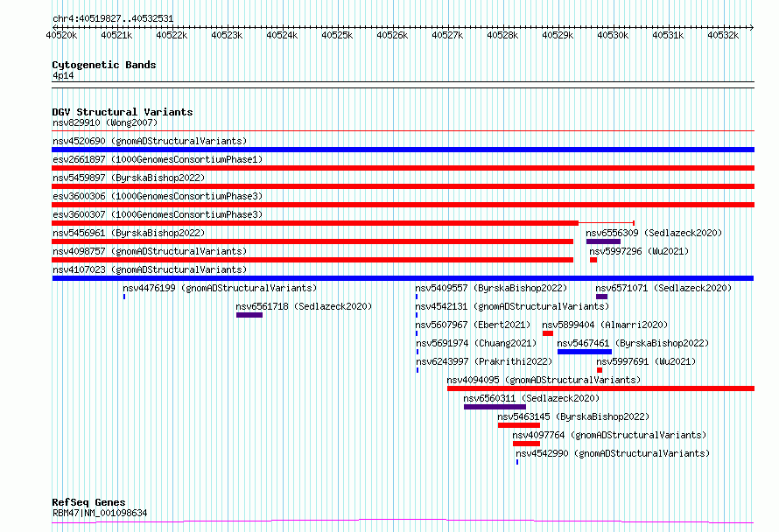
Task: Click nsv4542131 gnomAD variant label
Action: [x=512, y=306]
